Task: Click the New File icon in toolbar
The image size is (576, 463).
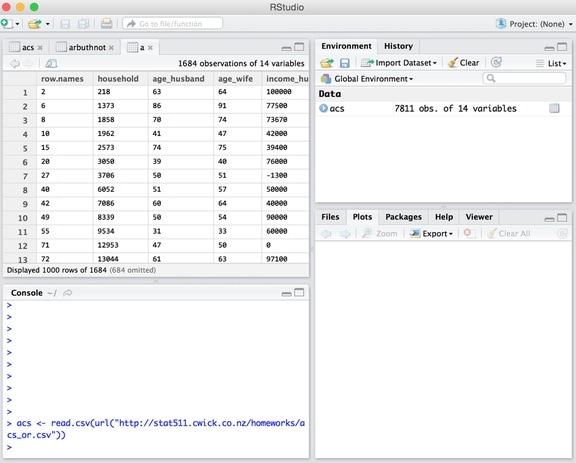Action: [x=6, y=24]
